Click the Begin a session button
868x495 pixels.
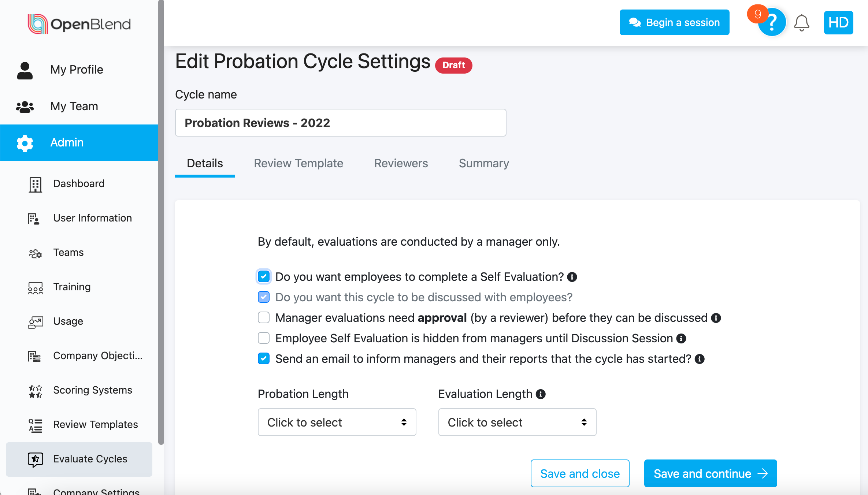(x=674, y=22)
